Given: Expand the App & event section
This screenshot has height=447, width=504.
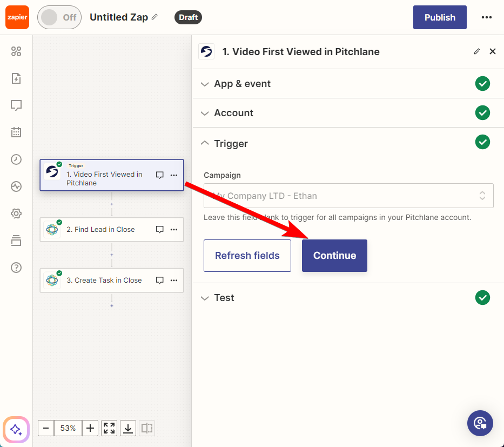Looking at the screenshot, I should 348,84.
